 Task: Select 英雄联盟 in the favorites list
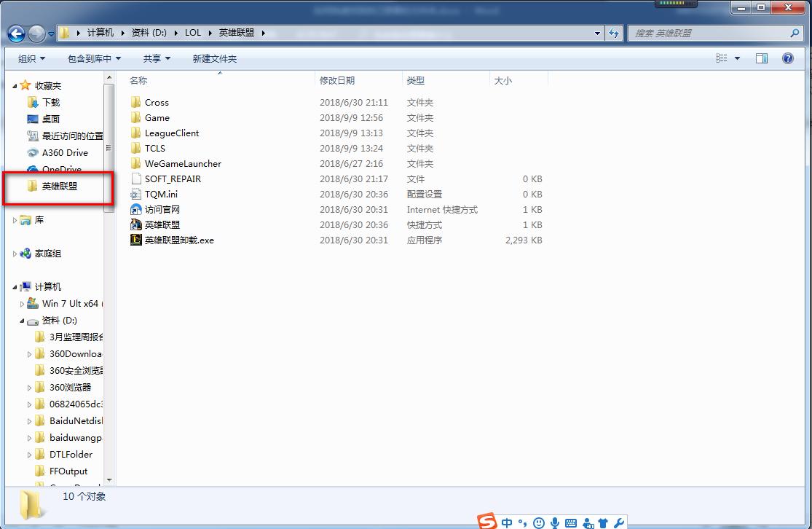click(x=59, y=187)
